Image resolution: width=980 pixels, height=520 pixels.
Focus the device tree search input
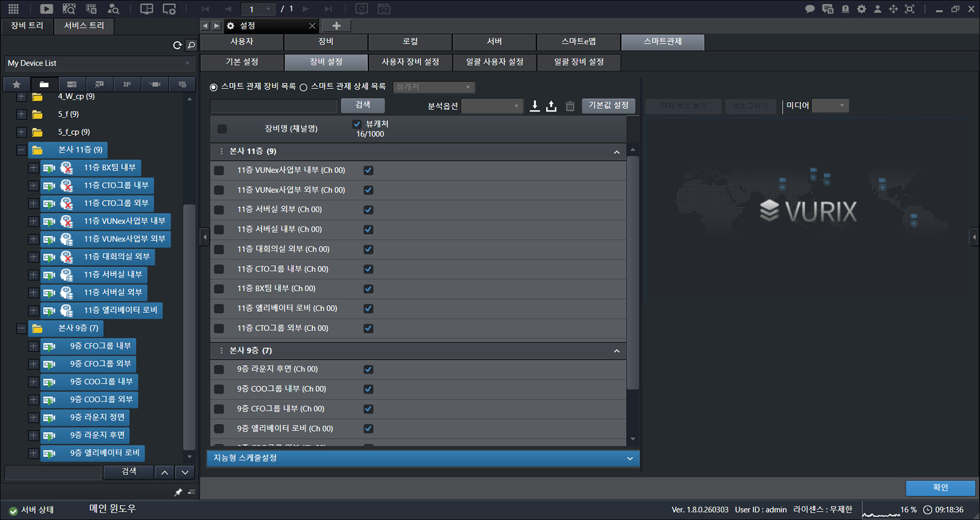[x=53, y=472]
